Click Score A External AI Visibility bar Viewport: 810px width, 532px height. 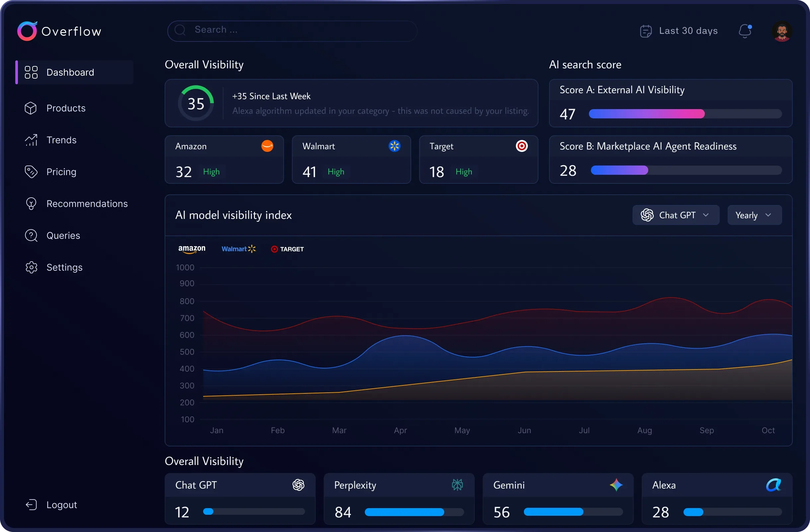(x=685, y=113)
